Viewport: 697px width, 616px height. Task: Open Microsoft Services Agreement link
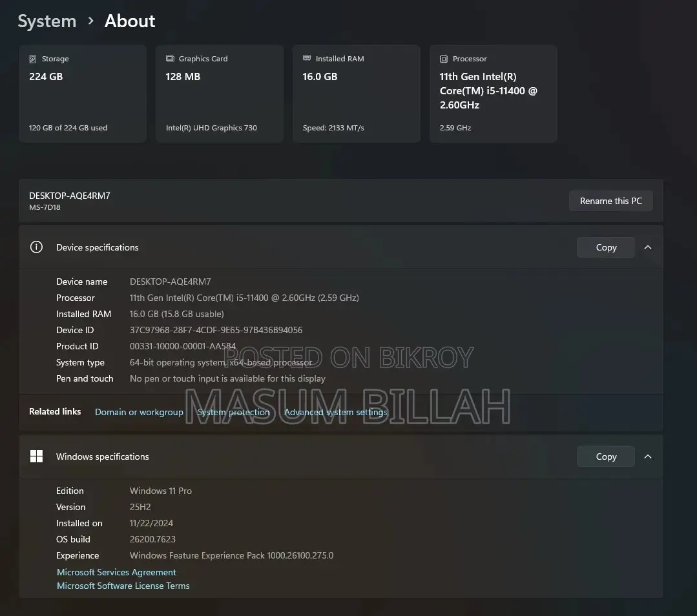point(116,572)
